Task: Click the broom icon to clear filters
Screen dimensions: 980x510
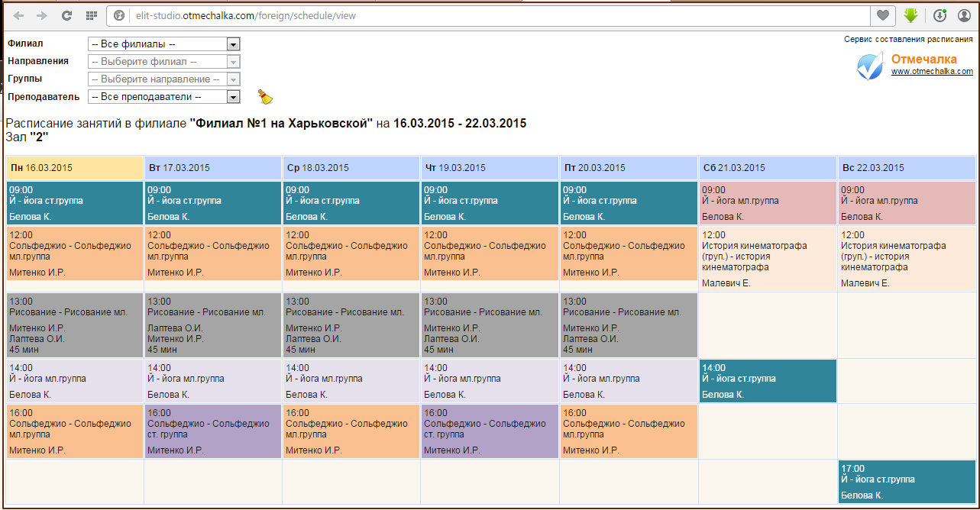Action: pyautogui.click(x=264, y=96)
